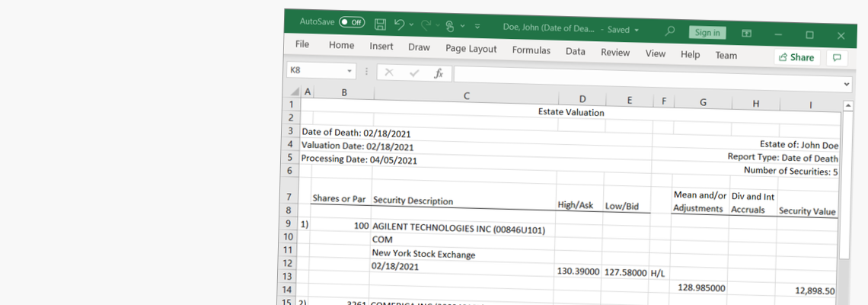Screen dimensions: 868x305
Task: Open the Data ribbon tab
Action: point(576,52)
